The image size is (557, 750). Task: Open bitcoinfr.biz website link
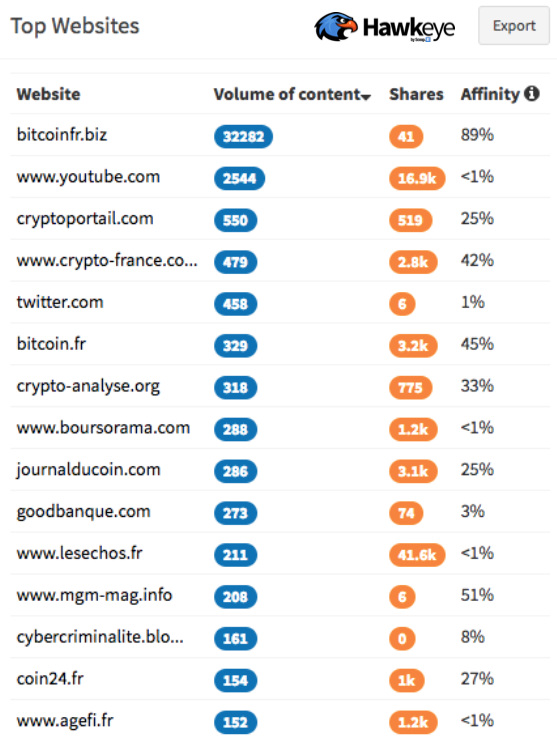[62, 135]
